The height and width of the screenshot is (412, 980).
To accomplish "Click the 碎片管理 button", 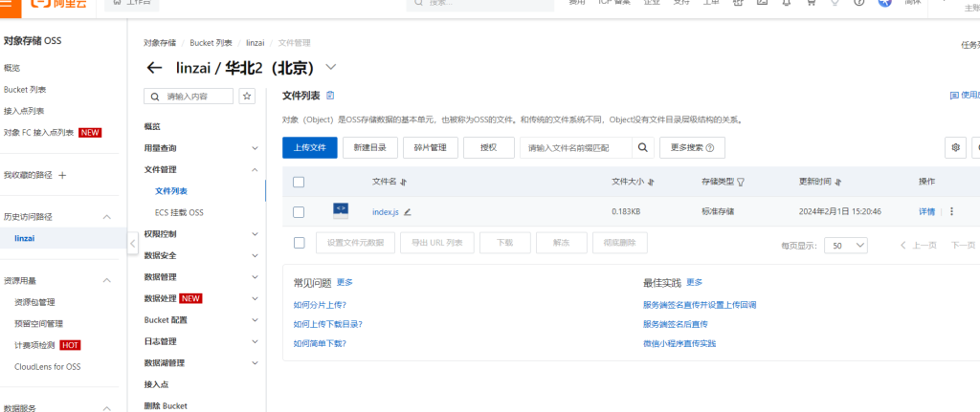I will point(430,148).
